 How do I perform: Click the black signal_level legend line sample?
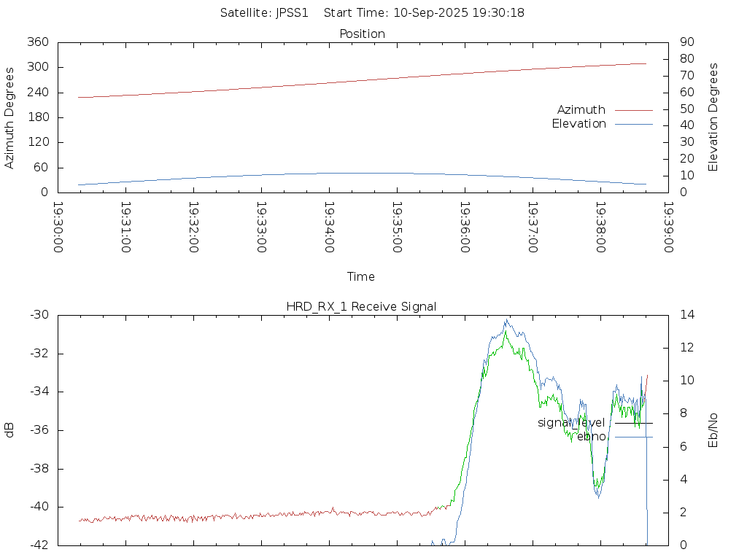634,424
